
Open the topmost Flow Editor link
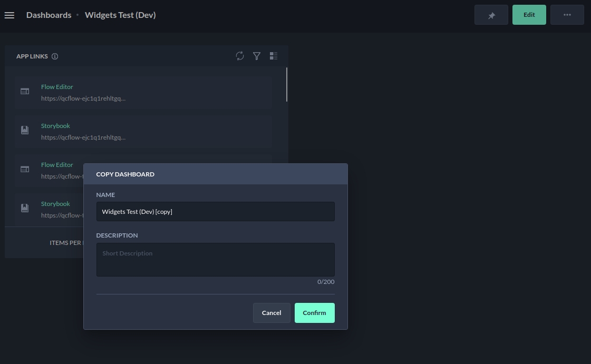pyautogui.click(x=57, y=87)
